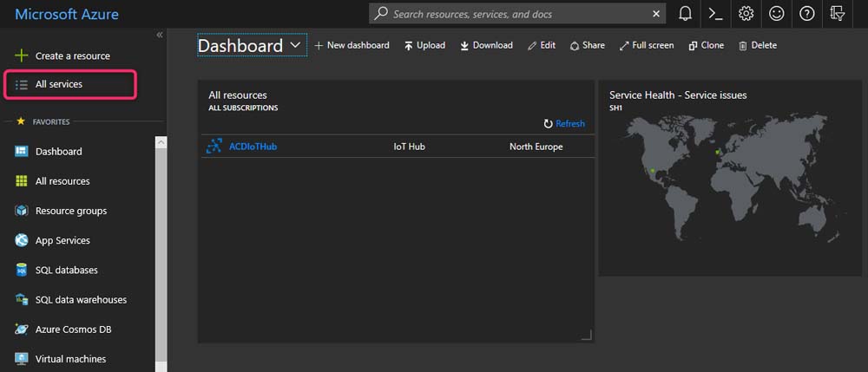Select All services in sidebar
Viewport: 868px width, 372px height.
tap(59, 84)
